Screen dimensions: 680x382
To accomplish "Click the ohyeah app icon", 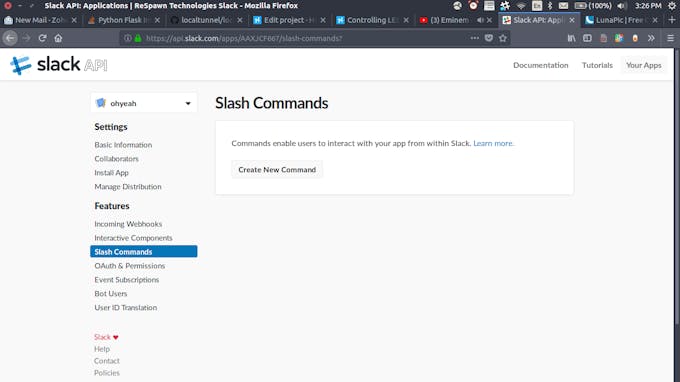I will coord(101,103).
